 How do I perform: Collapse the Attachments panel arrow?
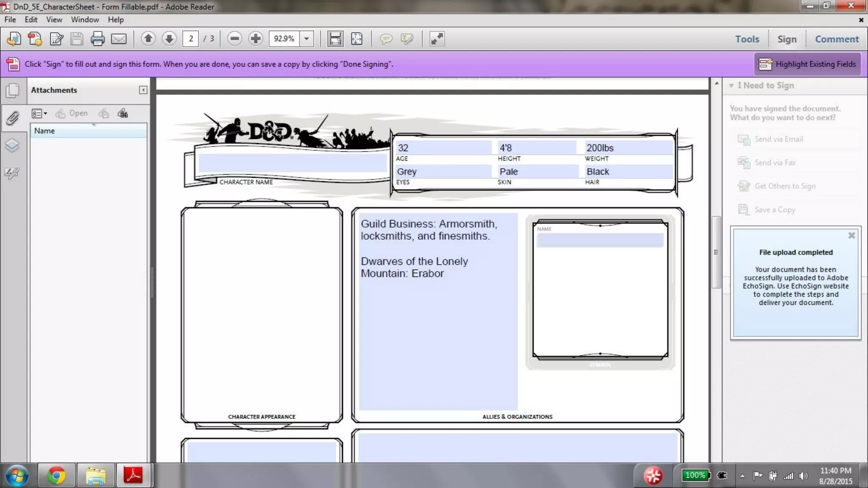[143, 90]
